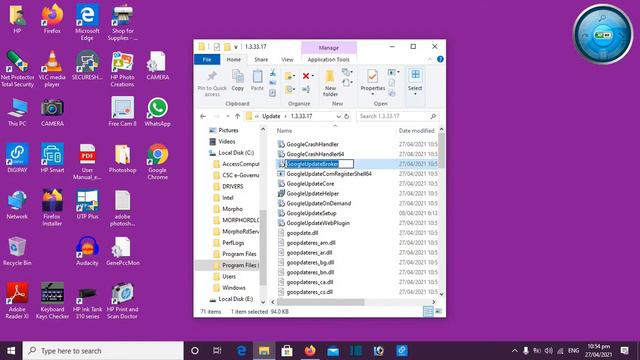Navigate back in File Explorer
This screenshot has width=640, height=360.
pos(203,116)
